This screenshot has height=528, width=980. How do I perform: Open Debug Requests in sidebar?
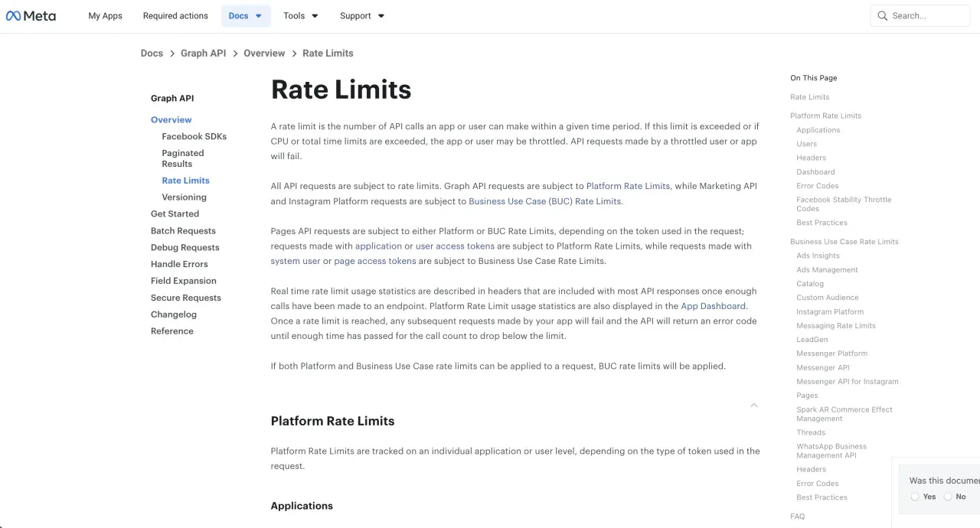tap(185, 247)
